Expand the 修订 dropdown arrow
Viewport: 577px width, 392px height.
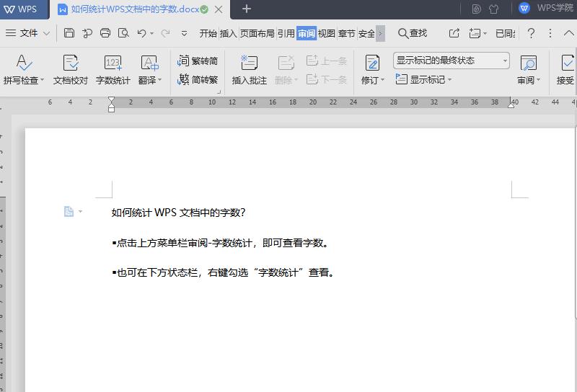point(383,80)
